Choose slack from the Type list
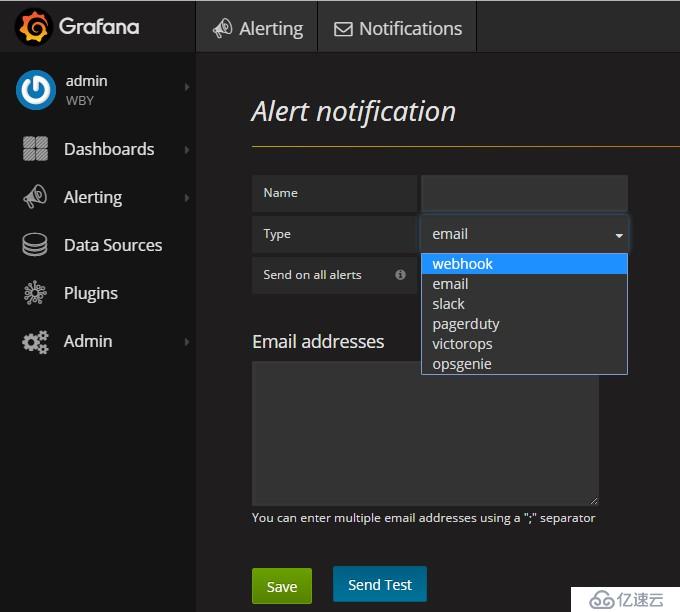Screen dimensions: 680x612 pos(524,304)
